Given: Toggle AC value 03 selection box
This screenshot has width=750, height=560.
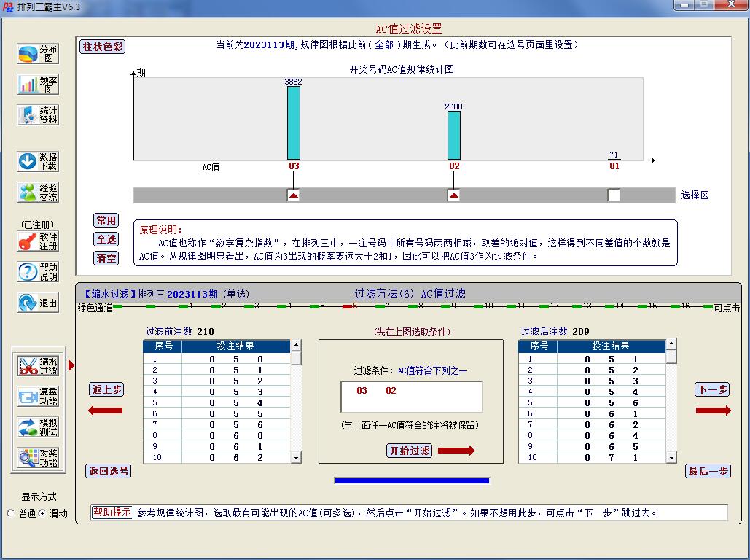Looking at the screenshot, I should (293, 195).
